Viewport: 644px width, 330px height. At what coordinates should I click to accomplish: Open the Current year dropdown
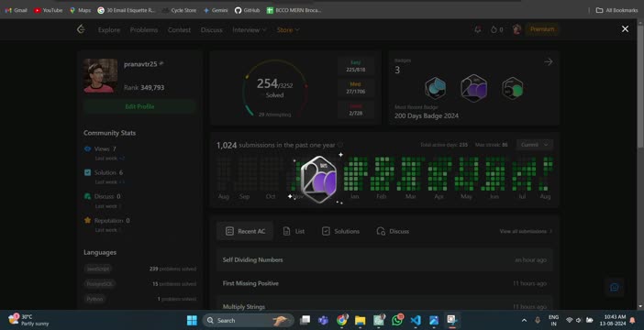535,145
